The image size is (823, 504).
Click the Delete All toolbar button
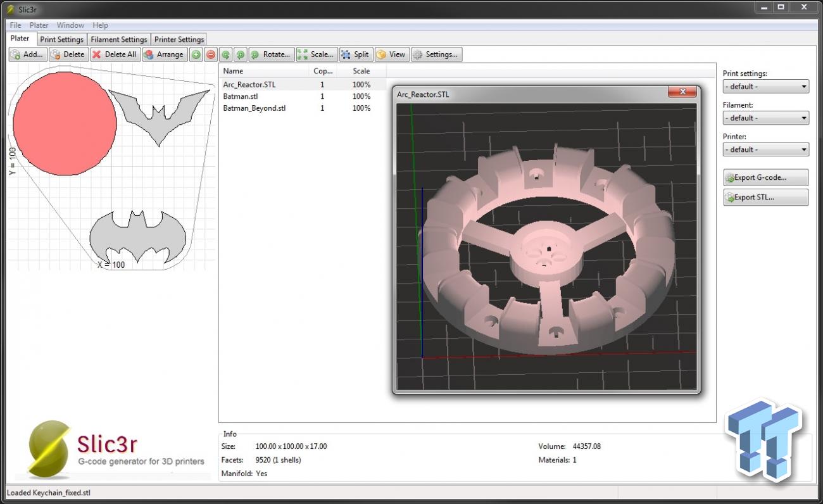[115, 54]
